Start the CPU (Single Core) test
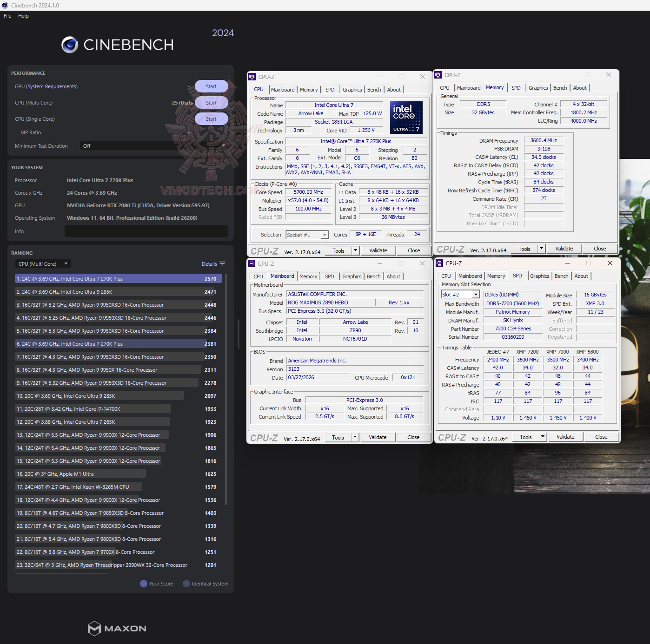This screenshot has width=650, height=644. (x=211, y=119)
